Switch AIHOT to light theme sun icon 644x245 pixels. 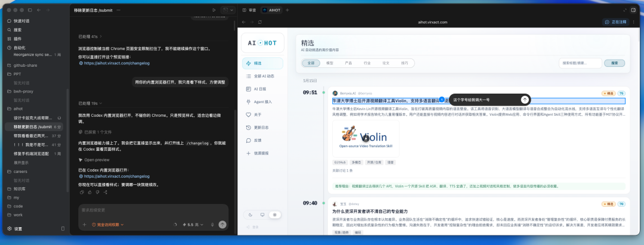coord(274,215)
